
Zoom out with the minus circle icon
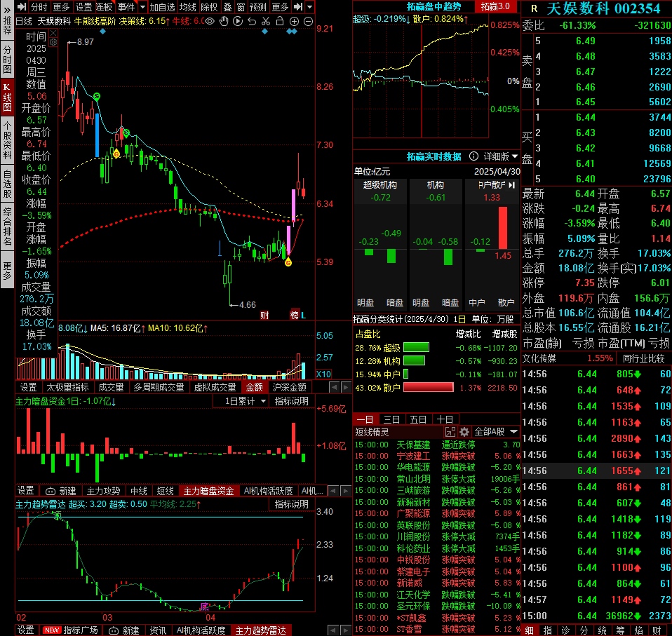pyautogui.click(x=308, y=21)
